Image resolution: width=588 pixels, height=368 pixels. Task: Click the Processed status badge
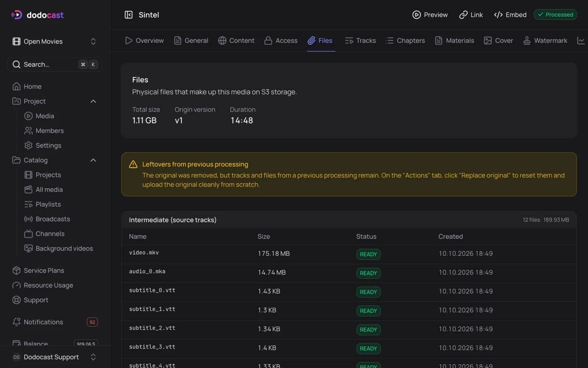tap(555, 15)
